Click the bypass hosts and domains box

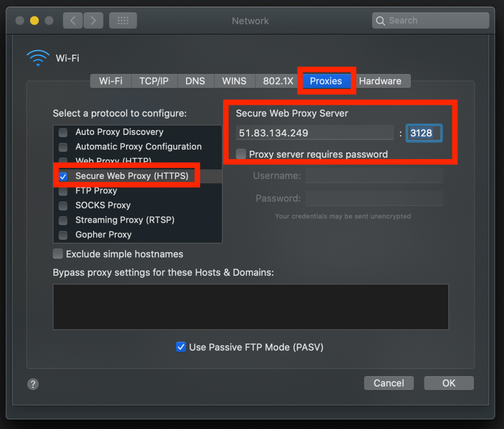(251, 307)
